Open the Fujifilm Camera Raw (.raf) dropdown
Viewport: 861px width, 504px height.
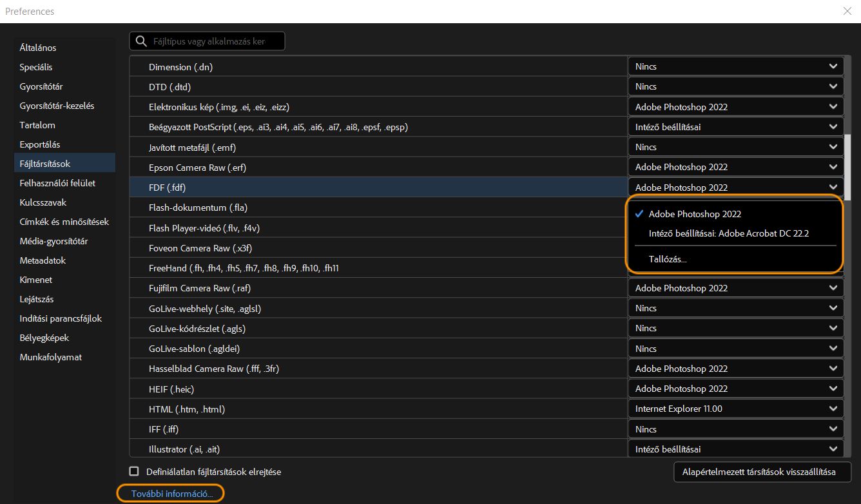click(x=736, y=288)
